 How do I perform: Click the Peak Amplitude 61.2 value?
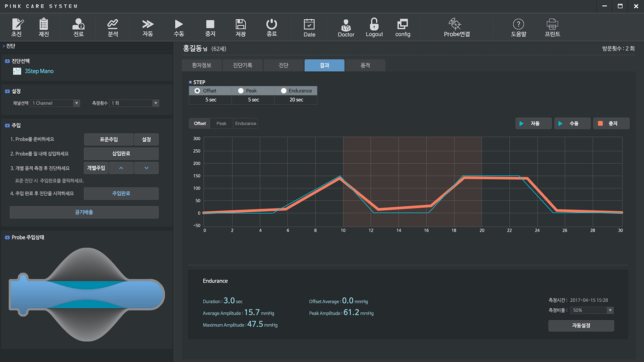click(x=351, y=313)
